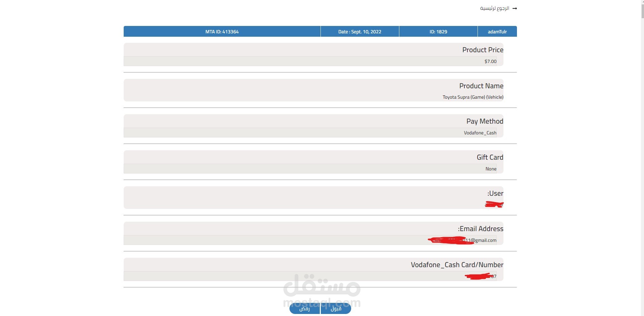644x316 pixels.
Task: Click the Product Name heading
Action: pyautogui.click(x=481, y=86)
